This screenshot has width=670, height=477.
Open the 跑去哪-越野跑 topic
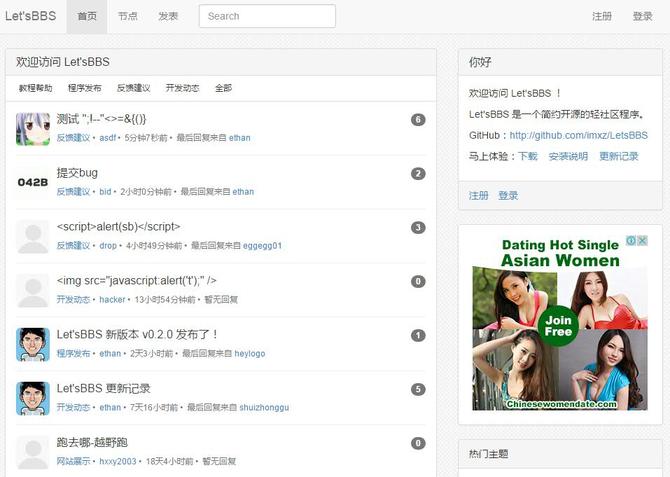point(92,442)
